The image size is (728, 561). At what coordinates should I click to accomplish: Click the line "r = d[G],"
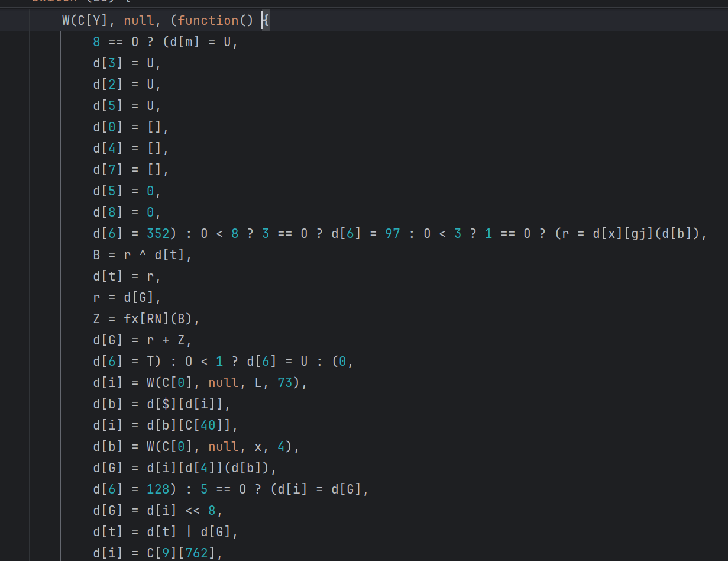[x=127, y=298]
